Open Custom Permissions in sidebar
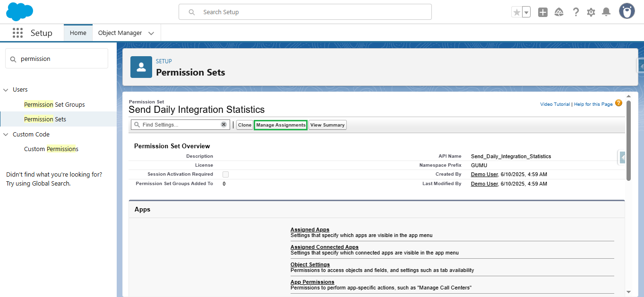The width and height of the screenshot is (644, 297). [x=51, y=149]
